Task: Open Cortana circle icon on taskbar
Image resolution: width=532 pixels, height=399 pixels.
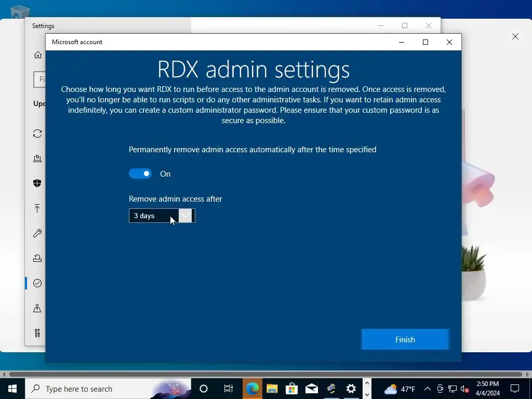Action: click(204, 389)
